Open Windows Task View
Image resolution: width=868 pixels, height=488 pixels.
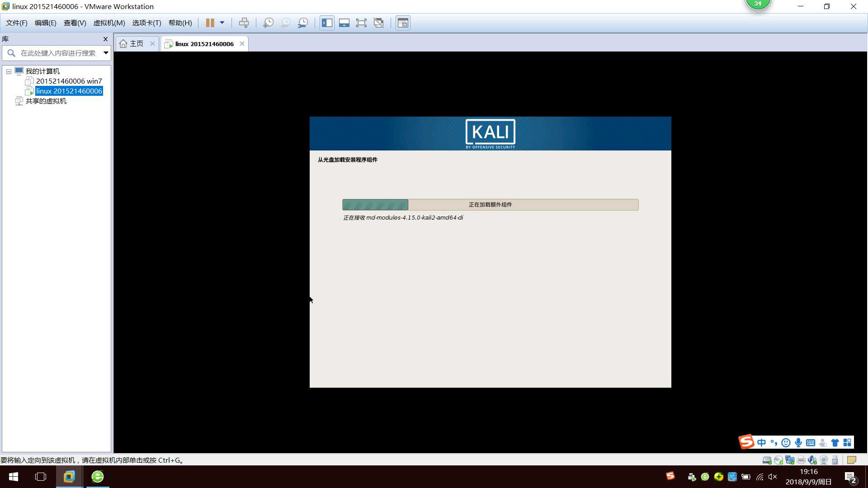click(41, 477)
